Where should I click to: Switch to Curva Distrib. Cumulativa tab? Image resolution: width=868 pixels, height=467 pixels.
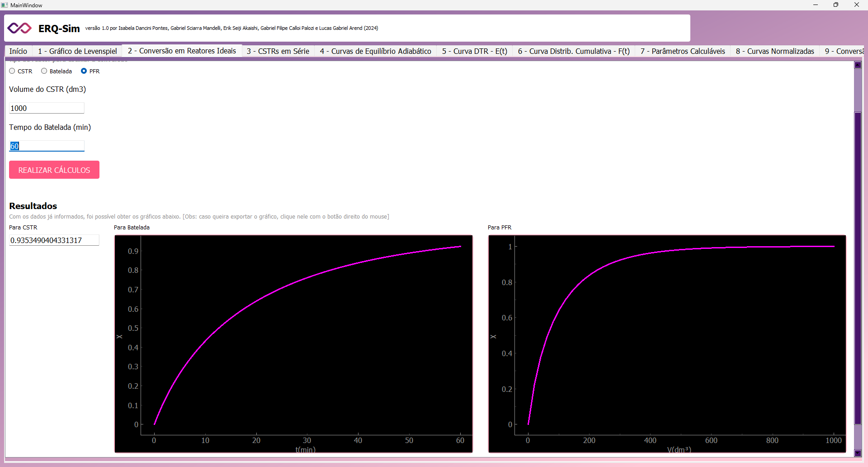pos(573,51)
